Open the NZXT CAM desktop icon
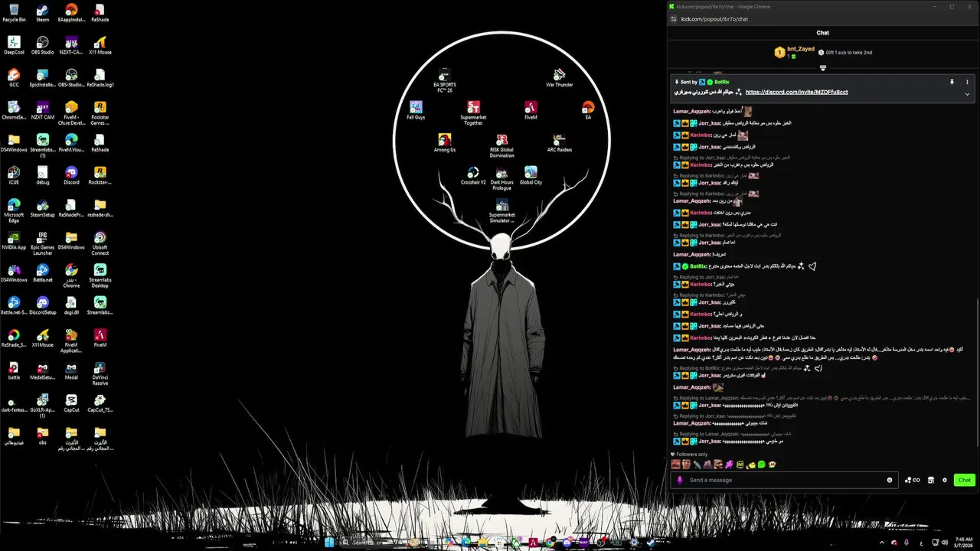 pyautogui.click(x=42, y=110)
